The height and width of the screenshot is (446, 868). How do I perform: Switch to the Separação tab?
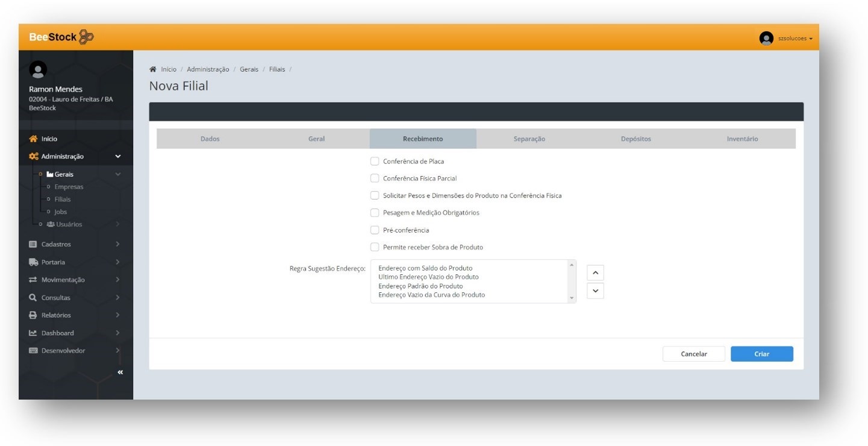[x=529, y=139]
